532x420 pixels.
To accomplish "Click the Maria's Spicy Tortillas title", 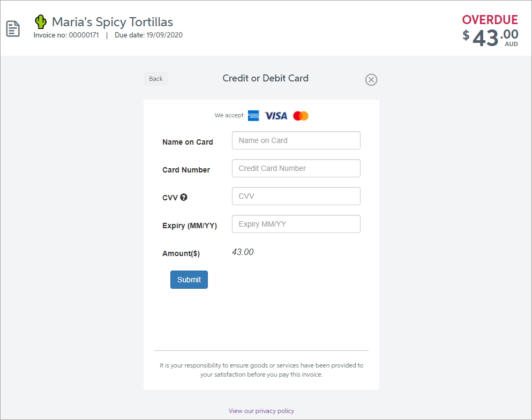I will [x=113, y=22].
